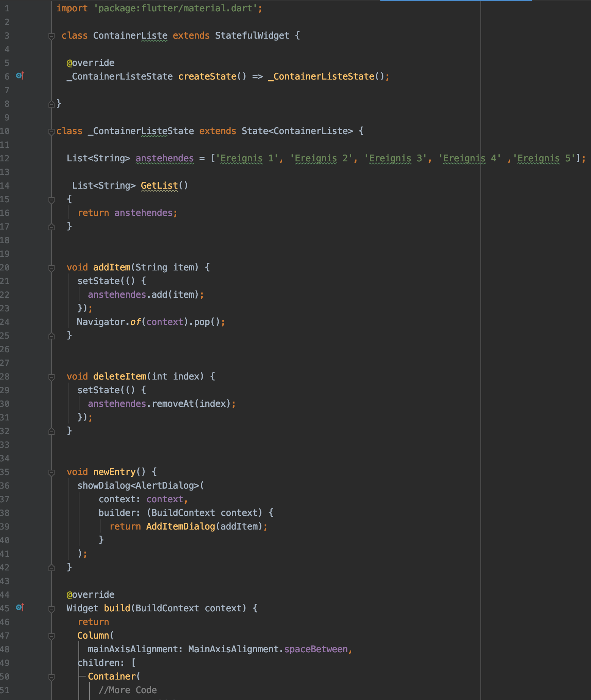Click line number 12 in the gutter
Viewport: 591px width, 700px height.
5,158
